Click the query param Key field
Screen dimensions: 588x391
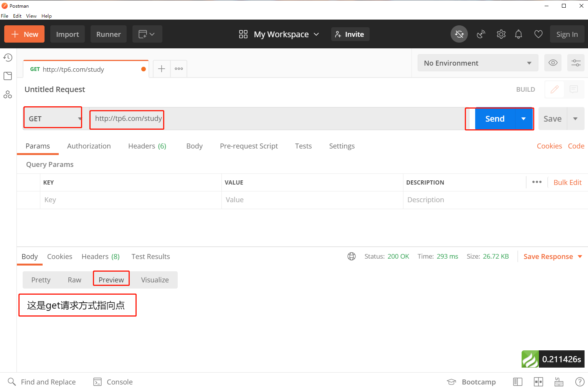130,200
